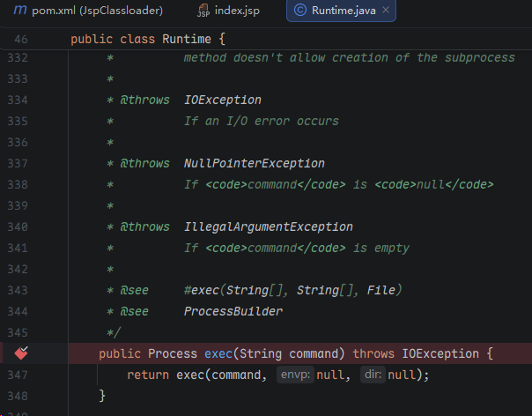The width and height of the screenshot is (532, 416).
Task: Click the Maven icon on pom.xml tab
Action: (20, 11)
